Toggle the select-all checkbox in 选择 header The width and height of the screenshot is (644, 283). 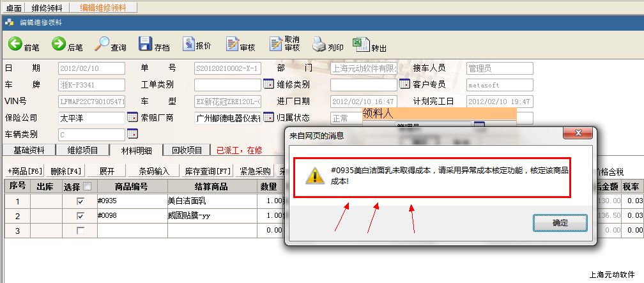[87, 187]
